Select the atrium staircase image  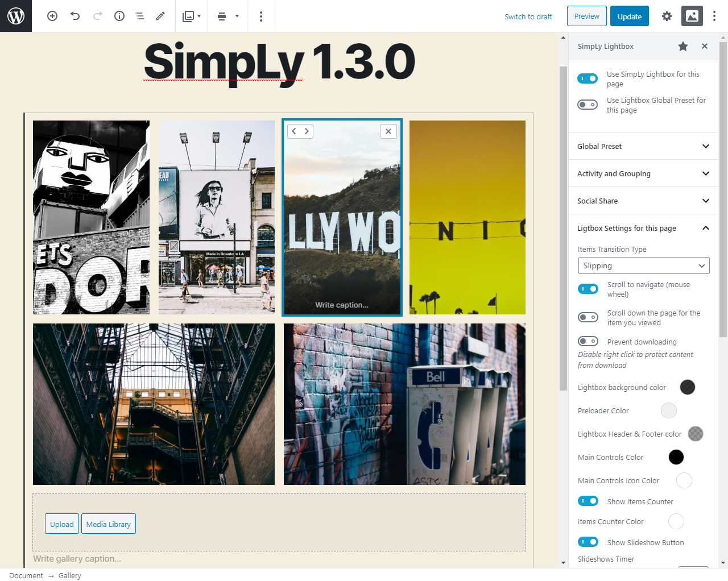pos(154,404)
